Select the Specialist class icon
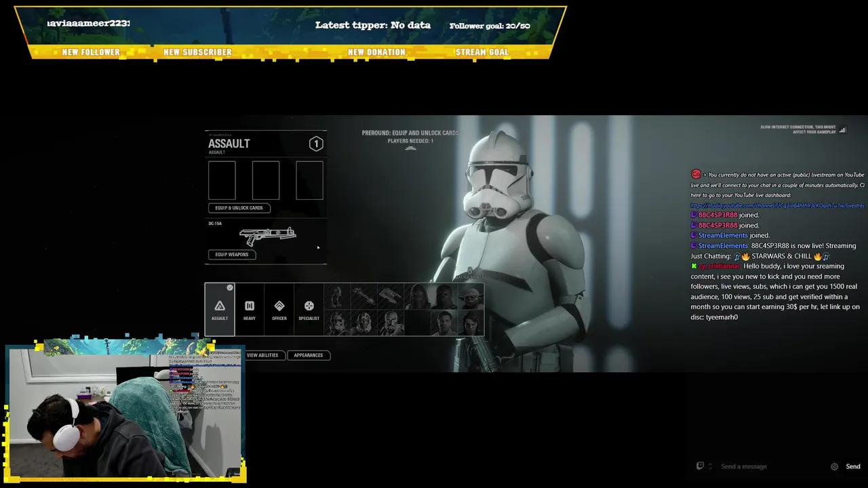868x488 pixels. coord(309,309)
